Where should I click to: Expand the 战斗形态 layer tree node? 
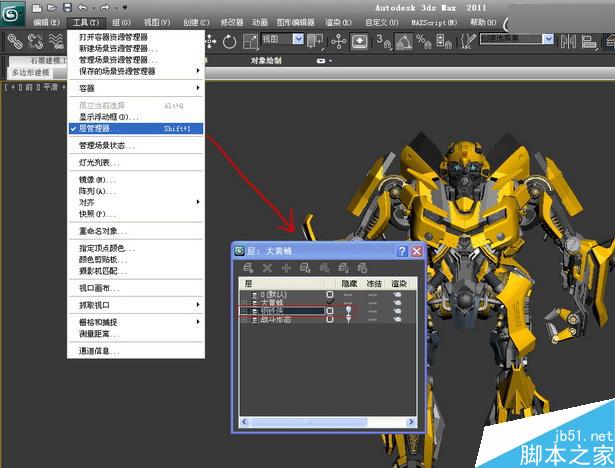point(244,320)
